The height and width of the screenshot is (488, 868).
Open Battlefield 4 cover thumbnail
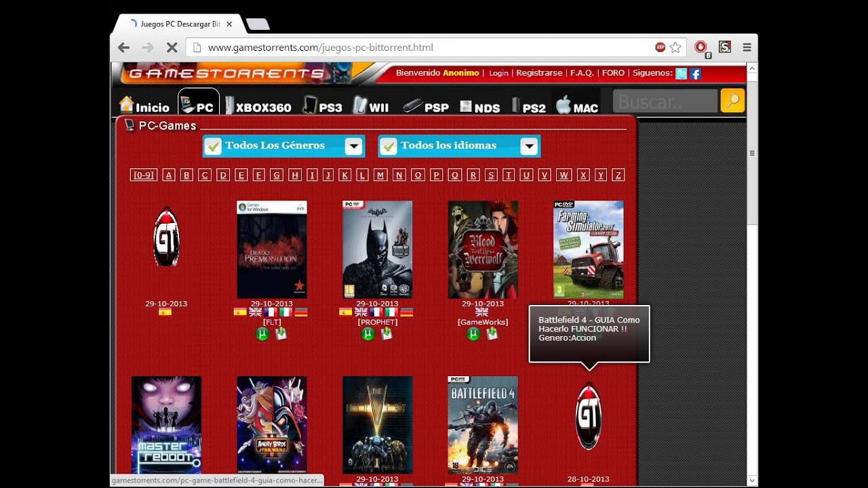tap(483, 425)
